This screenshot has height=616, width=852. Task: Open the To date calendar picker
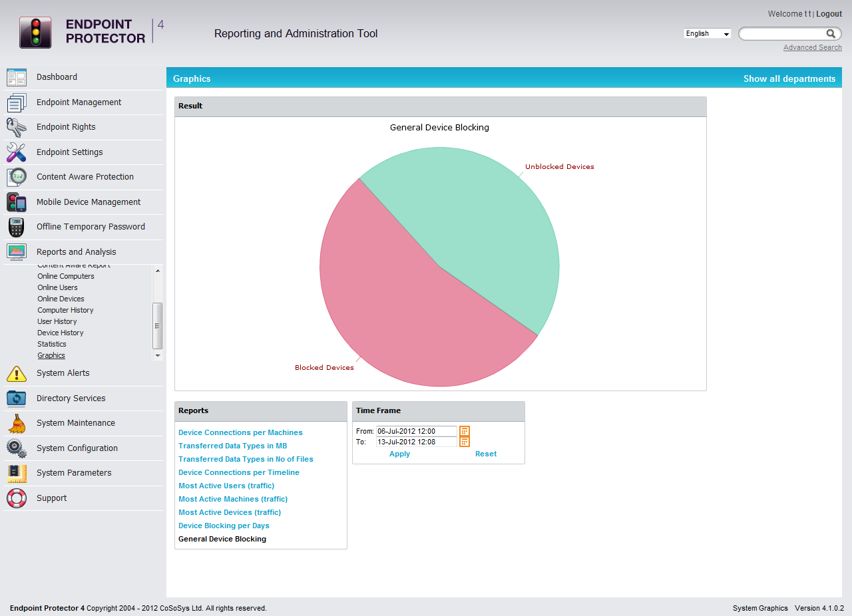(x=465, y=442)
